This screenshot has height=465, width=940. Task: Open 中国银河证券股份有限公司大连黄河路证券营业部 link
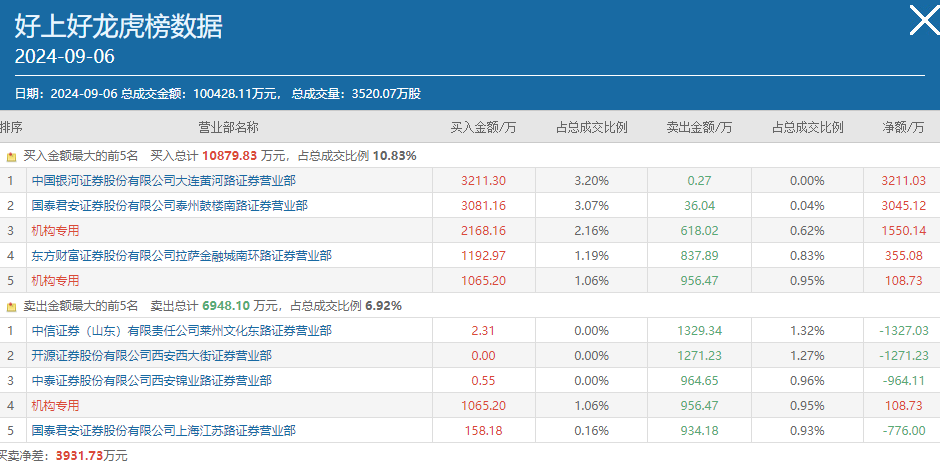point(164,180)
